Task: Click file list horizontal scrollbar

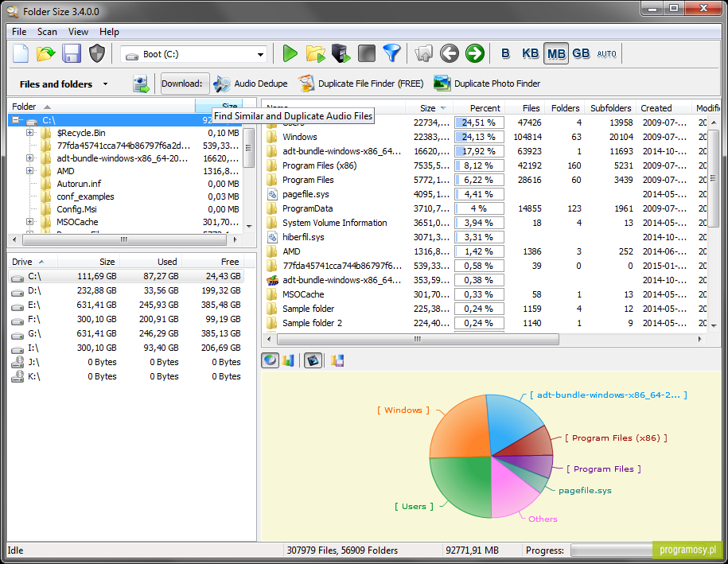Action: (x=418, y=340)
